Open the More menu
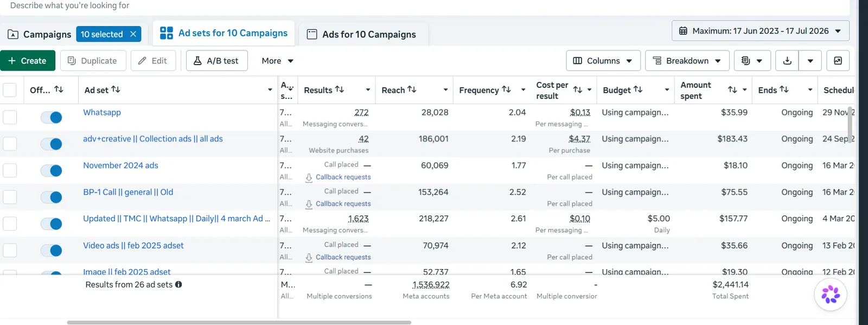 277,61
